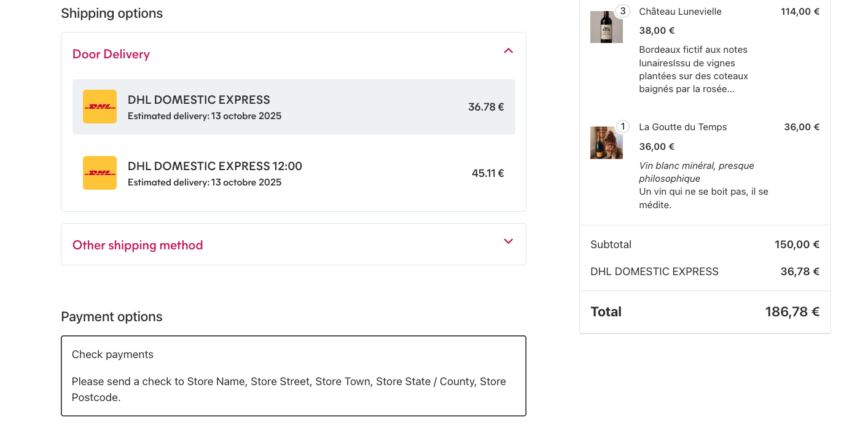
Task: Click the Other shipping method heading
Action: tap(138, 245)
